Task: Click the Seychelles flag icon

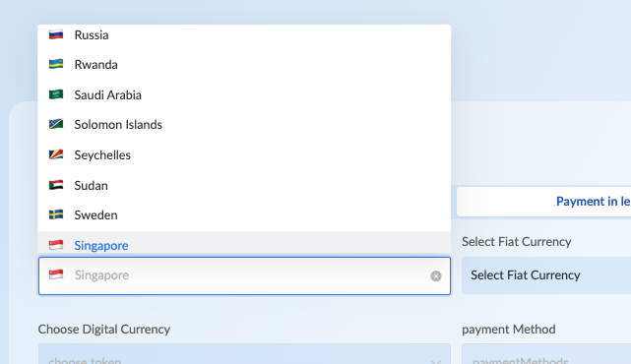Action: click(x=56, y=154)
